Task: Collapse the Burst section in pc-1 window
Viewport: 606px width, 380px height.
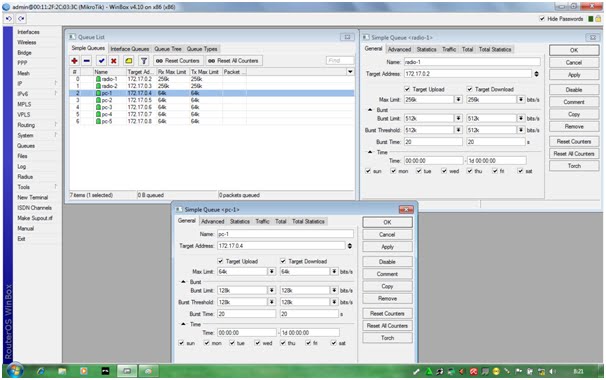Action: [184, 282]
